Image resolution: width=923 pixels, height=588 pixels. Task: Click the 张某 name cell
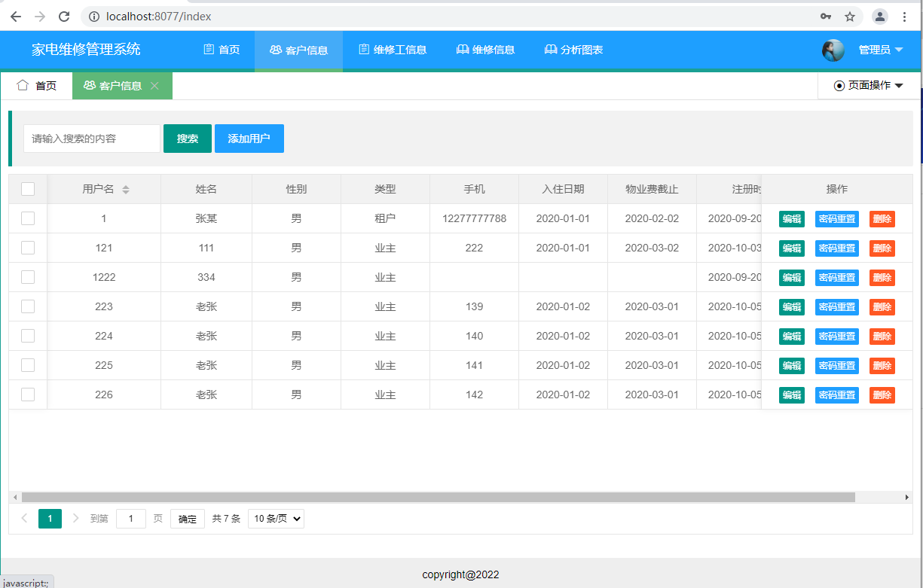click(x=206, y=218)
